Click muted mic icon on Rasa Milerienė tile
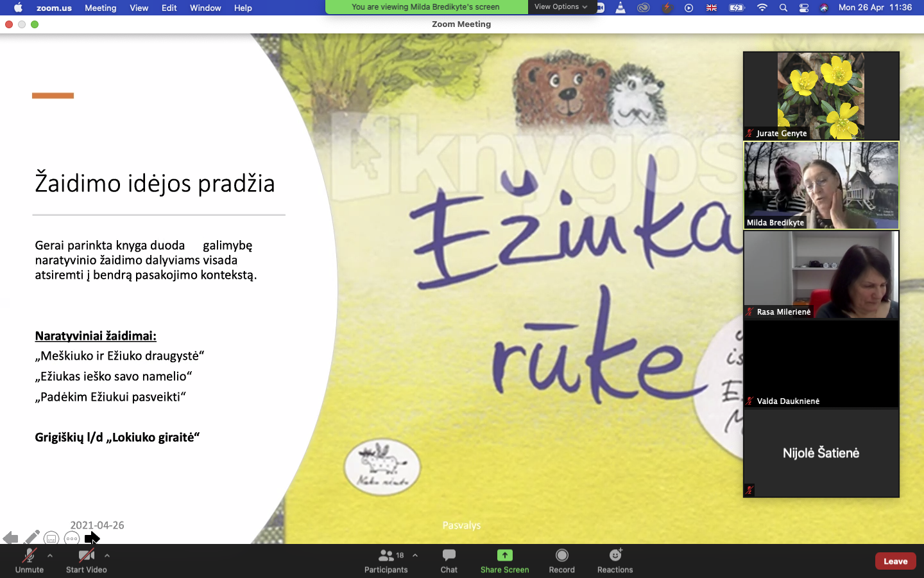 click(749, 312)
